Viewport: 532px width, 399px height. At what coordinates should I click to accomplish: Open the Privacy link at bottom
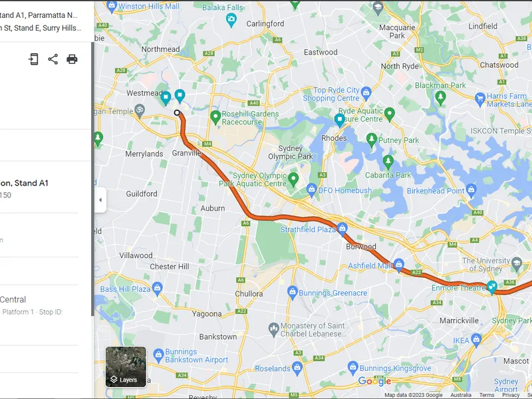point(511,395)
